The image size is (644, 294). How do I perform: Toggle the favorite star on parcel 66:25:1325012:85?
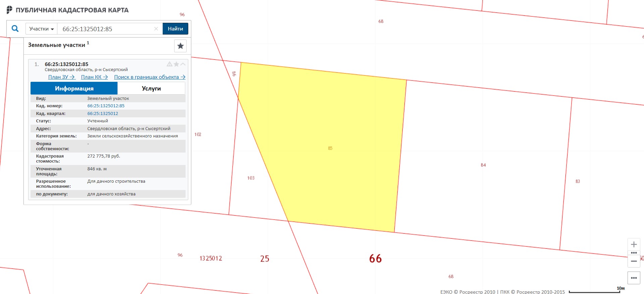(176, 64)
